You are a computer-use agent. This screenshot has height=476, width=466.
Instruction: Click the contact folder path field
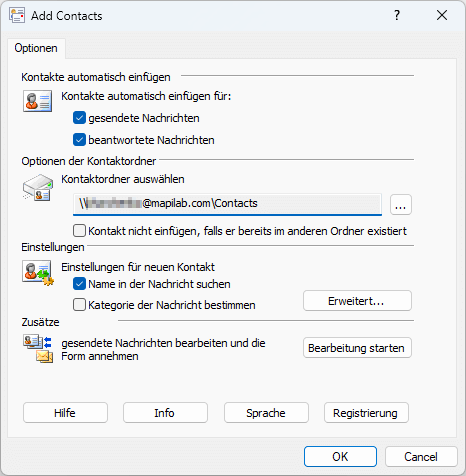coord(227,204)
